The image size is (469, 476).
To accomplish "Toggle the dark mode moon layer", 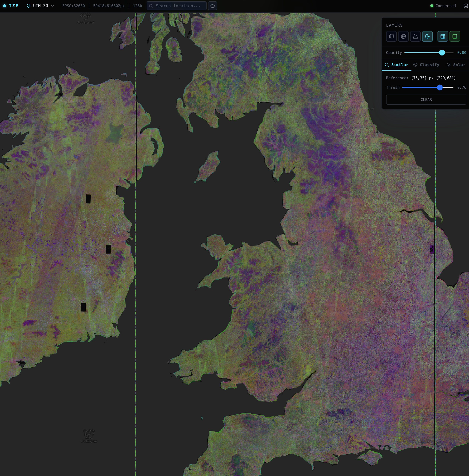I will pyautogui.click(x=427, y=37).
